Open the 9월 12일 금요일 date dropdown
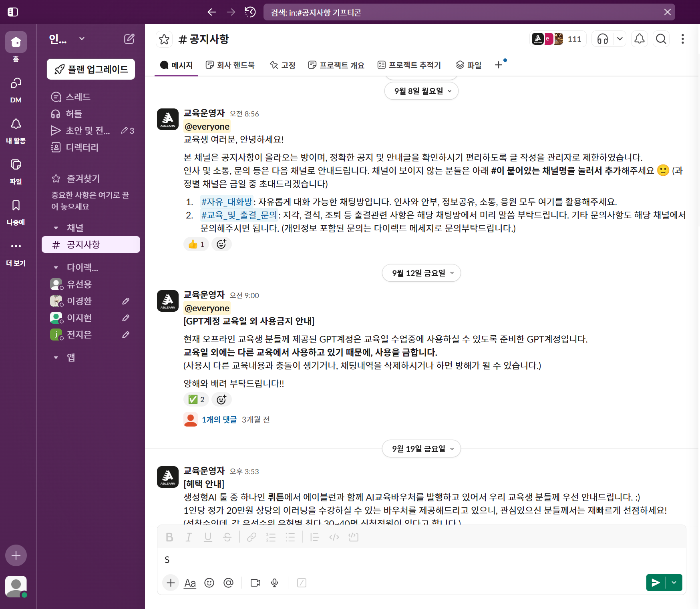Image resolution: width=700 pixels, height=609 pixels. point(421,273)
